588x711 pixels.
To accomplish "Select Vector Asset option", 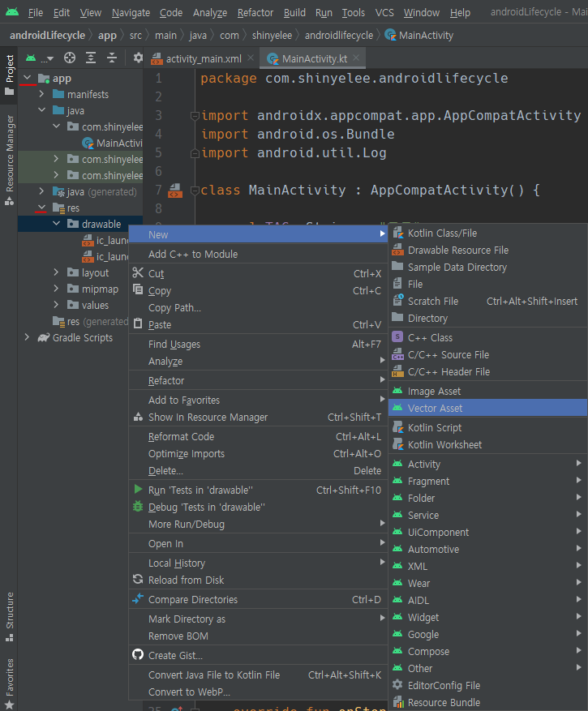I will (x=487, y=408).
